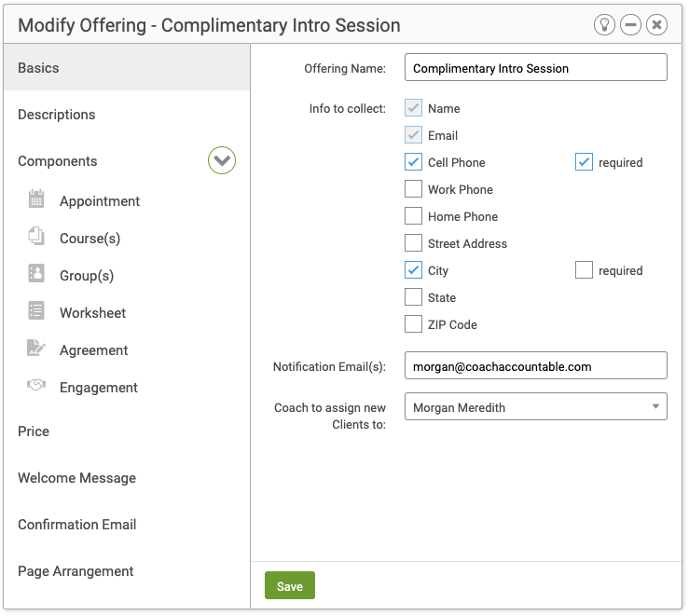Screen dimensions: 689x616
Task: Open the Morgan Meredith coach dropdown
Action: pos(536,406)
